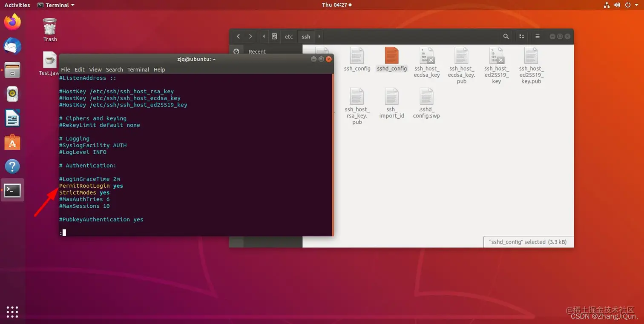Select the .sshd_config.swp file

click(426, 103)
